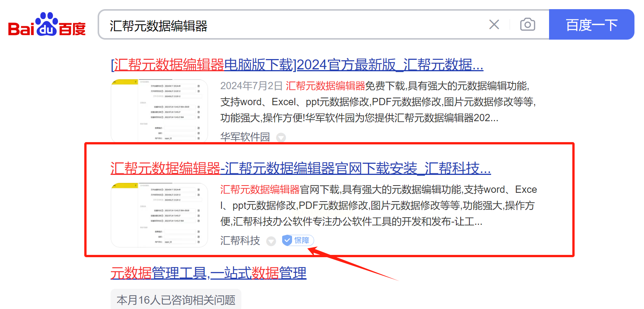
Task: Expand the dropdown arrow next to 华军软件园
Action: tap(281, 138)
